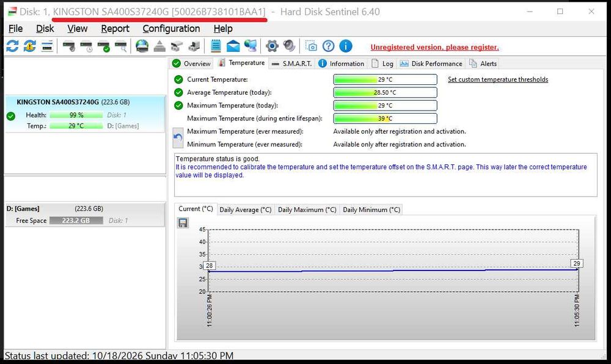Click the green checkmark beside Maximum Temperature (today)
The height and width of the screenshot is (364, 611).
point(178,105)
